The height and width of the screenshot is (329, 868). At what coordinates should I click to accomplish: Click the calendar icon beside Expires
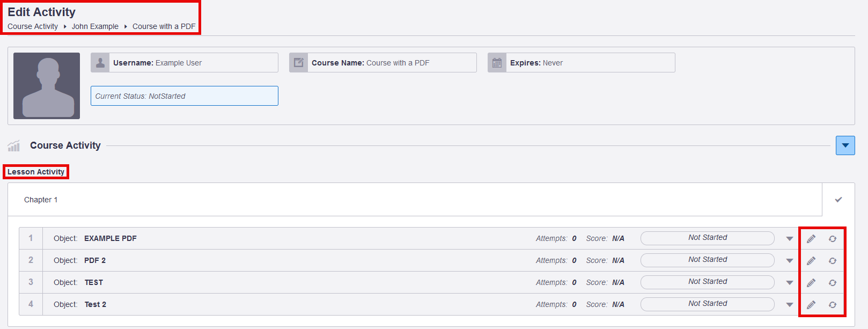[x=497, y=63]
